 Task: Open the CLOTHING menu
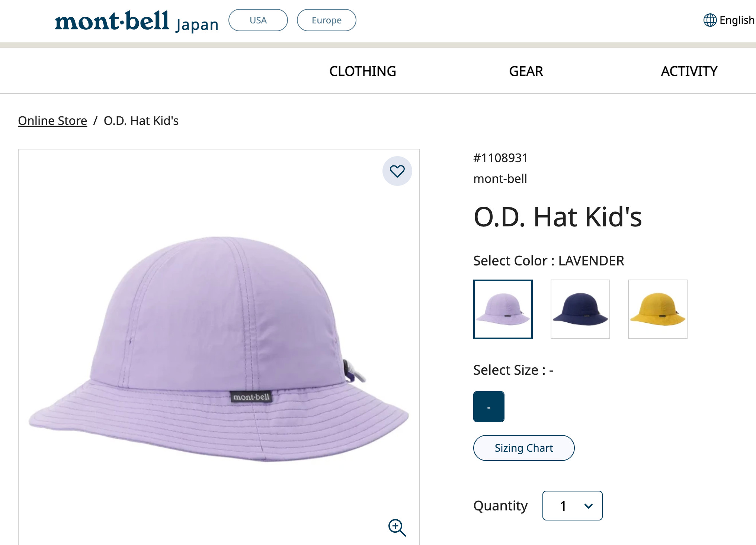point(362,71)
